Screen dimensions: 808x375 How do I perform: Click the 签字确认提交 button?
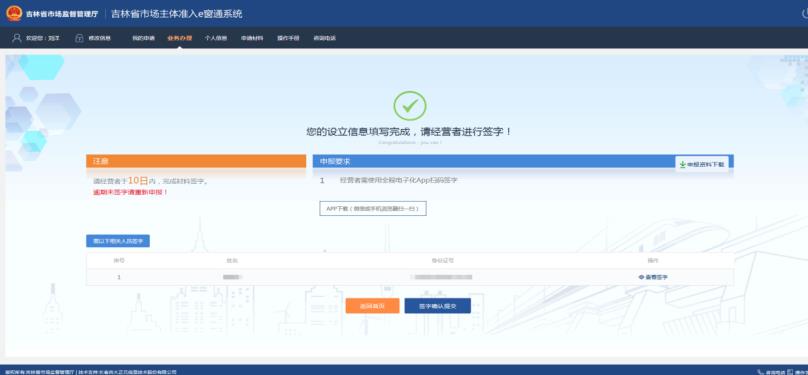[x=437, y=305]
